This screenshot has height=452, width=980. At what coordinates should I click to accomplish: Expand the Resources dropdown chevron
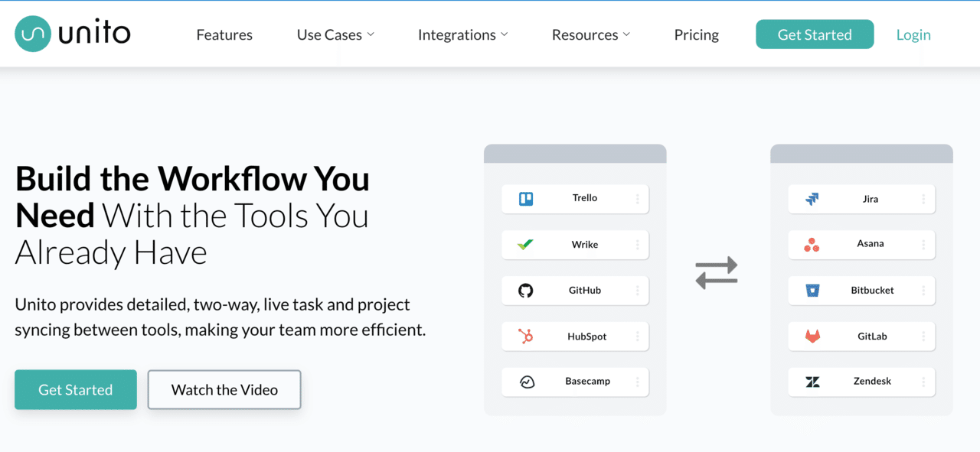(x=626, y=34)
